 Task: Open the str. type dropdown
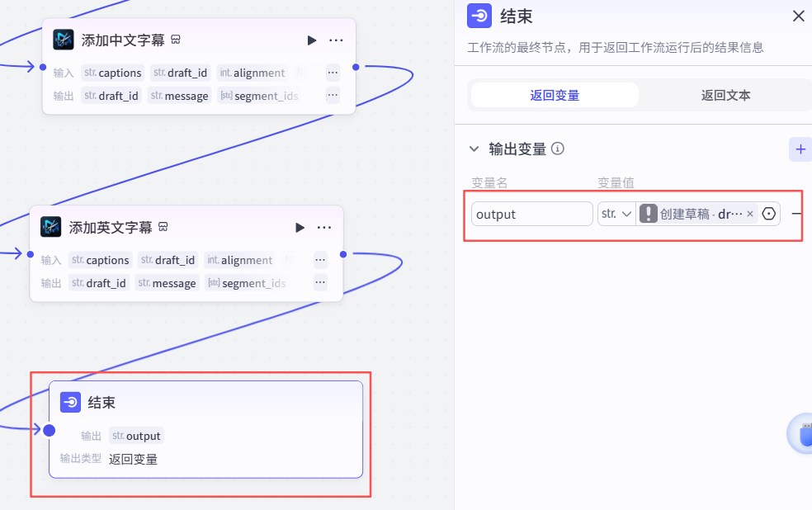point(616,213)
